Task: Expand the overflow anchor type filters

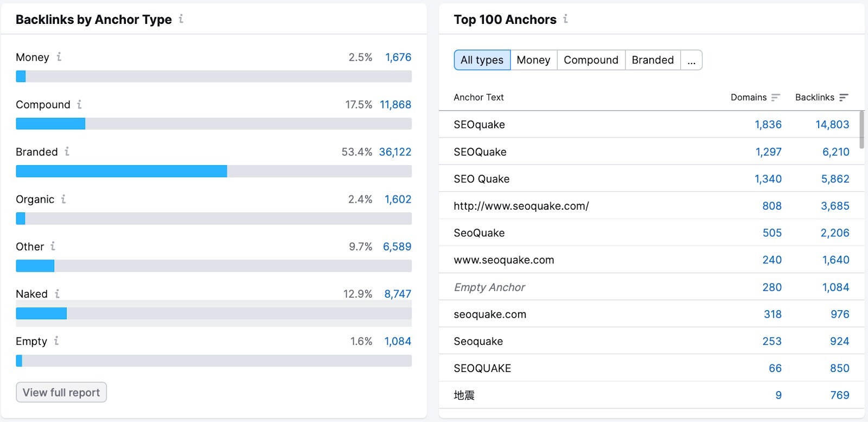Action: coord(691,60)
